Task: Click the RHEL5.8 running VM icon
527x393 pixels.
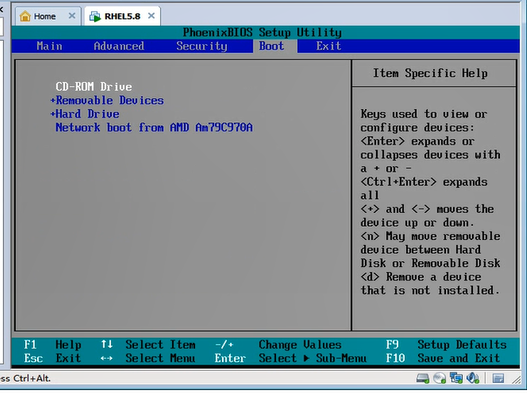Action: pyautogui.click(x=95, y=16)
